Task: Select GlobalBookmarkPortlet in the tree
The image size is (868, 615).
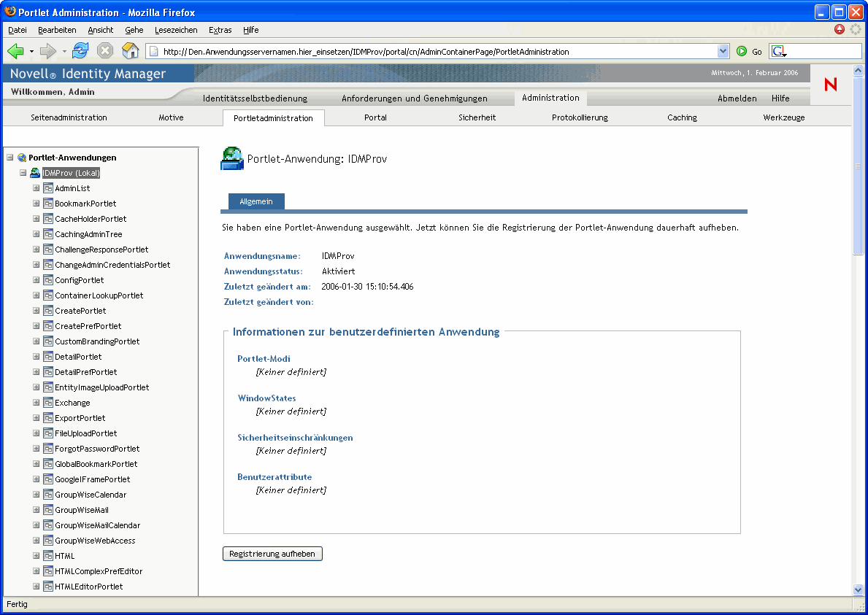Action: click(x=96, y=464)
